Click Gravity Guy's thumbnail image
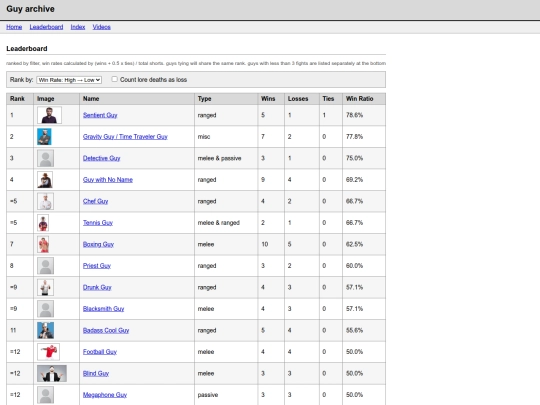 coord(44,137)
